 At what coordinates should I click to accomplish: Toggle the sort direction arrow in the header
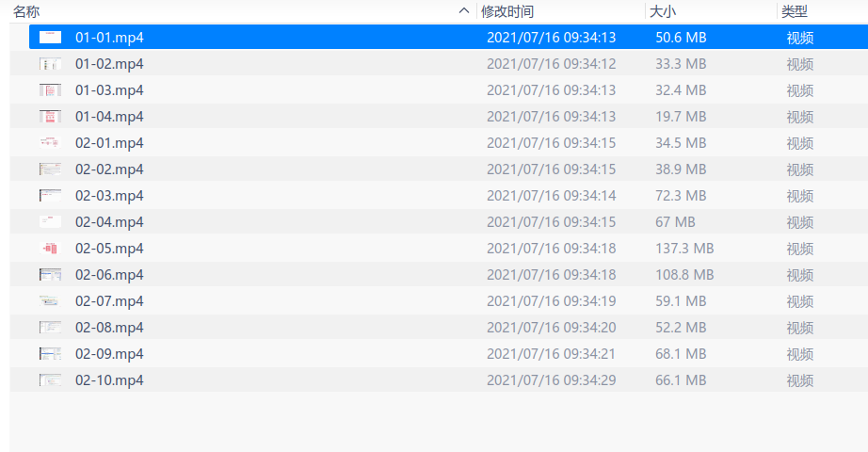click(x=464, y=11)
